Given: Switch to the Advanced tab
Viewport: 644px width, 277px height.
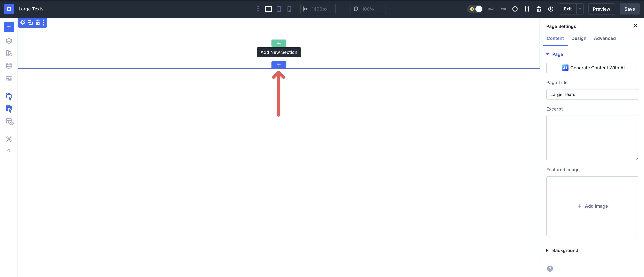Looking at the screenshot, I should (x=605, y=38).
